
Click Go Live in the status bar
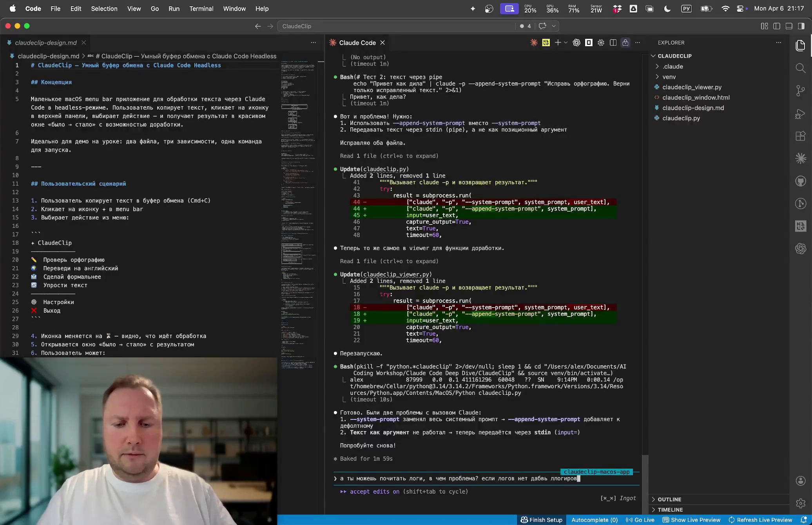[x=640, y=520]
